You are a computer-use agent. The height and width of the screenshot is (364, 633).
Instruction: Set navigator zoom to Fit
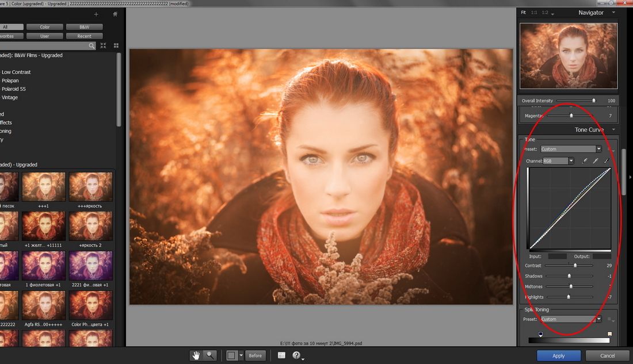(x=524, y=13)
